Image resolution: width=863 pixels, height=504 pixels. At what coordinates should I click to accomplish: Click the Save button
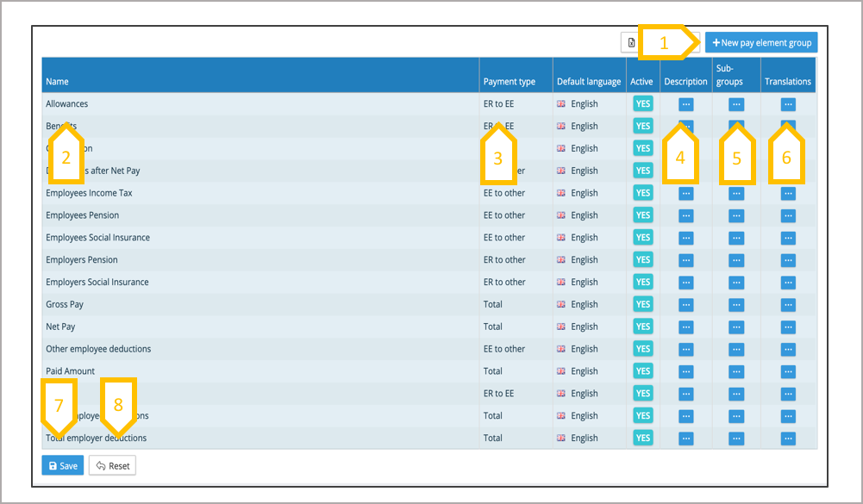pyautogui.click(x=63, y=466)
